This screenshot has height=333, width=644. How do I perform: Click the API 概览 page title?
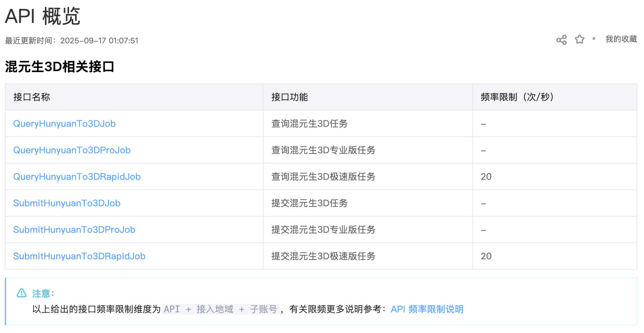(x=42, y=16)
